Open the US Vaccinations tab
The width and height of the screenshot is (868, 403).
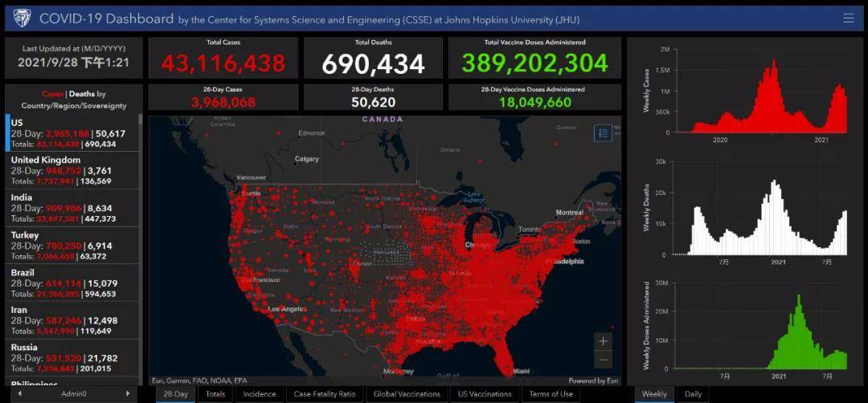coord(485,394)
